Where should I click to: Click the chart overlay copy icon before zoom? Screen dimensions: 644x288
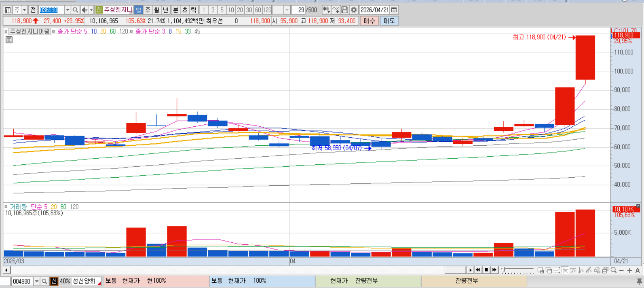605,270
